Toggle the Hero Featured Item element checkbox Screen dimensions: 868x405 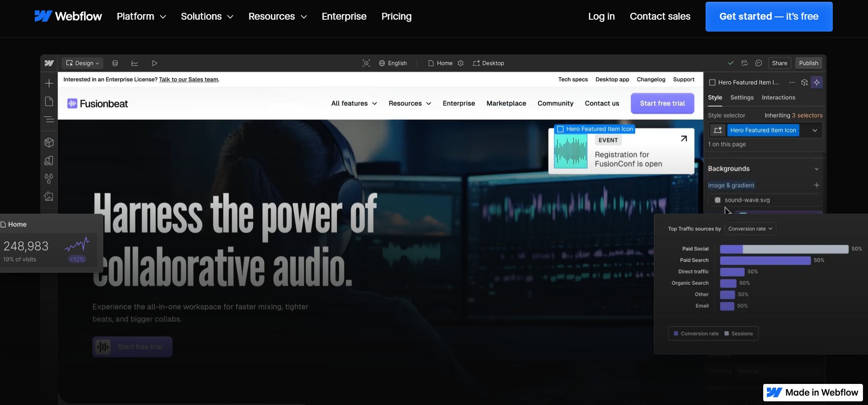tap(712, 82)
